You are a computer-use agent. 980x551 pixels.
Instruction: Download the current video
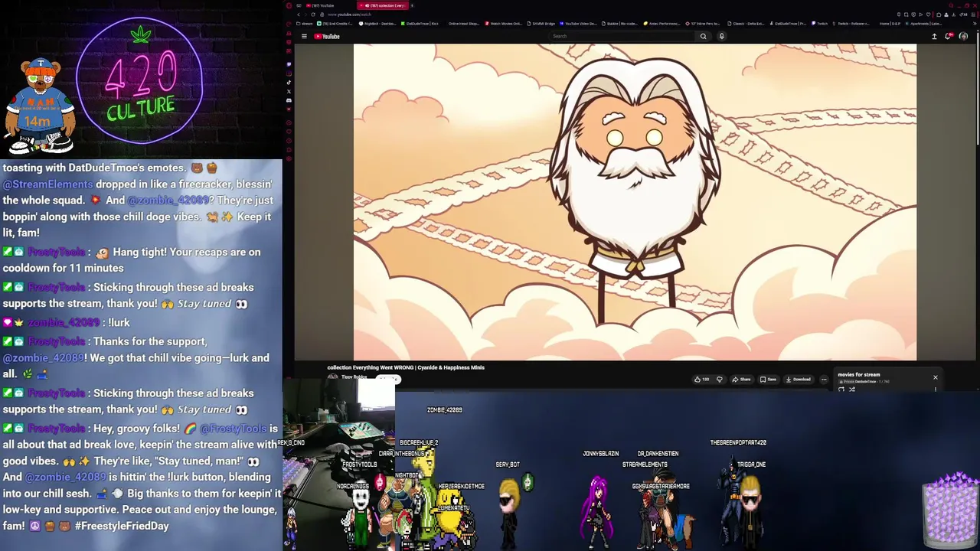click(x=799, y=380)
